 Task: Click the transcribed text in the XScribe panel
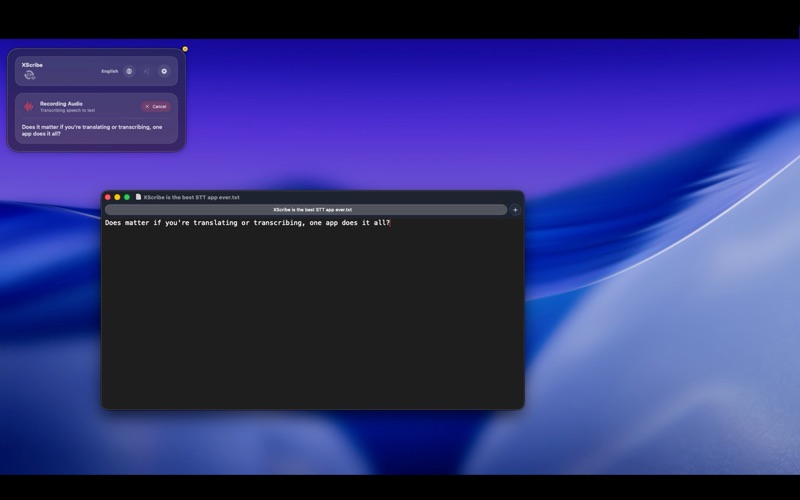tap(92, 130)
